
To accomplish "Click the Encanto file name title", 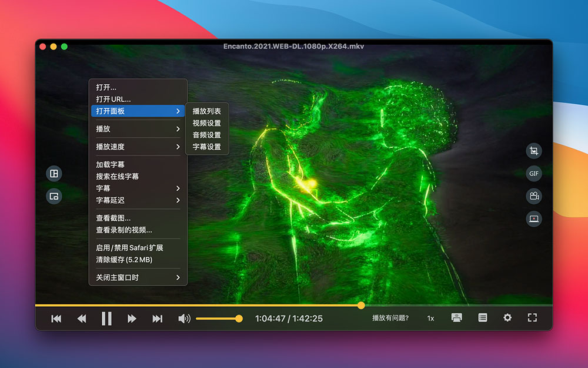I will (x=293, y=46).
